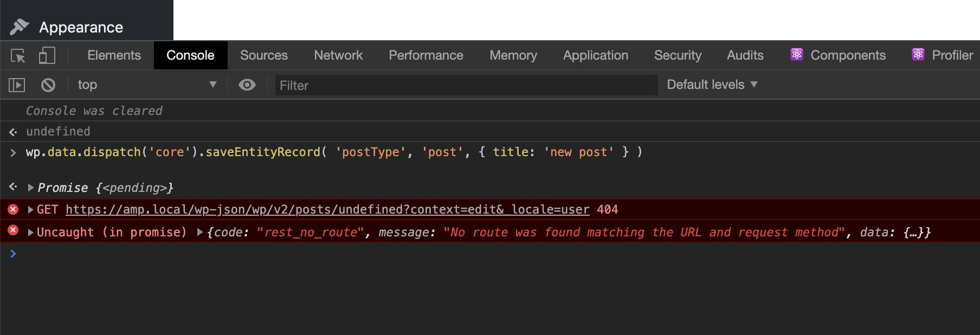Click the 'undefined' output line
The width and height of the screenshot is (980, 335).
point(58,131)
